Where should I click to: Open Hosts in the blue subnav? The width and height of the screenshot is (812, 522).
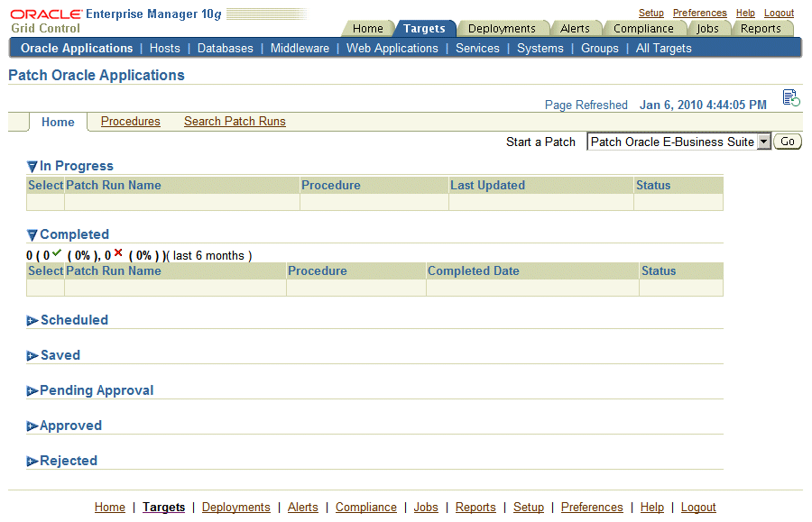[x=165, y=48]
